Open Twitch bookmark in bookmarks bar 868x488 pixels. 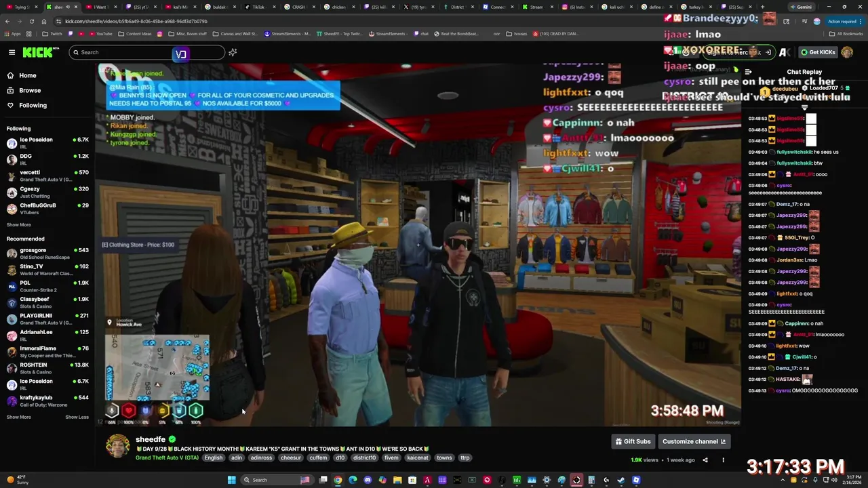[x=52, y=33]
